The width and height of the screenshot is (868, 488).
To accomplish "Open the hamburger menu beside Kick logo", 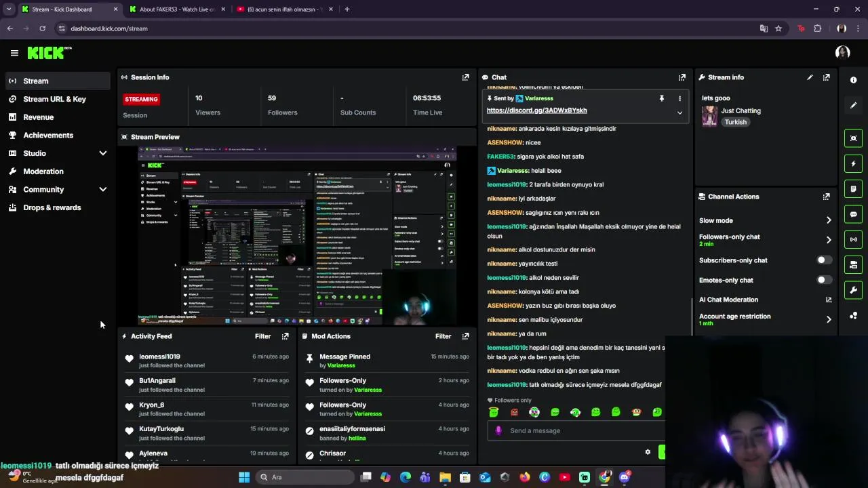I will 14,53.
